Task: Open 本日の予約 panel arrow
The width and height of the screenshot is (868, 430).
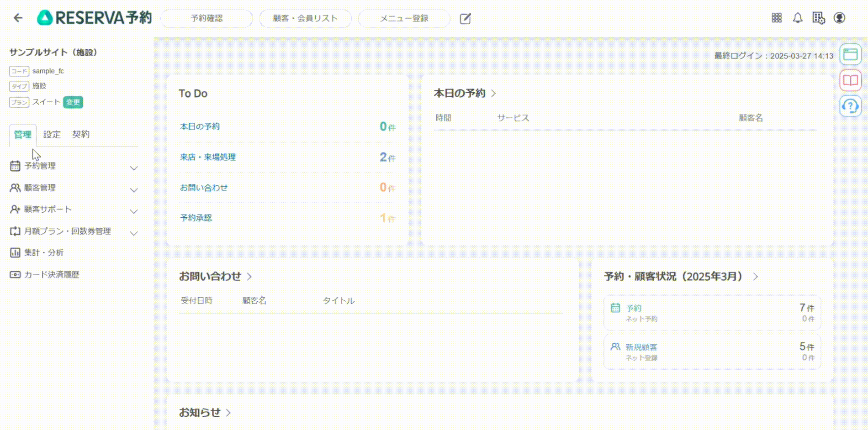Action: pyautogui.click(x=493, y=93)
